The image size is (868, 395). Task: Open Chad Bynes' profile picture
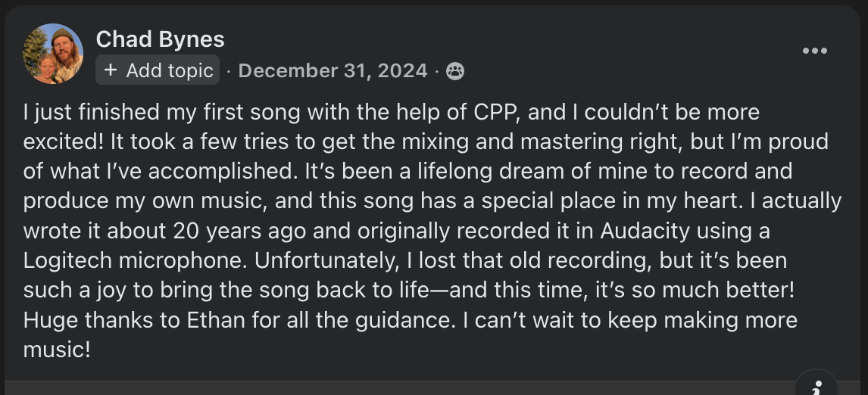[53, 54]
